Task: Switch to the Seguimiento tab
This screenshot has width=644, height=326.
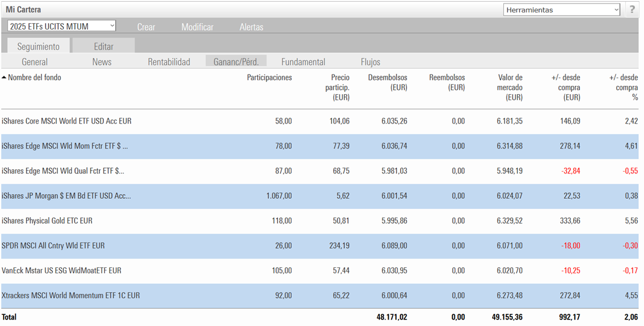Action: tap(38, 46)
